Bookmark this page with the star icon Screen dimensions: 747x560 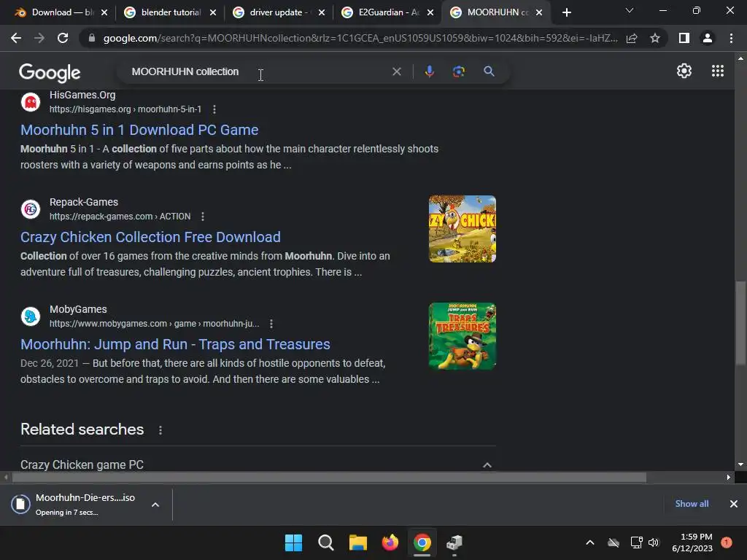655,38
